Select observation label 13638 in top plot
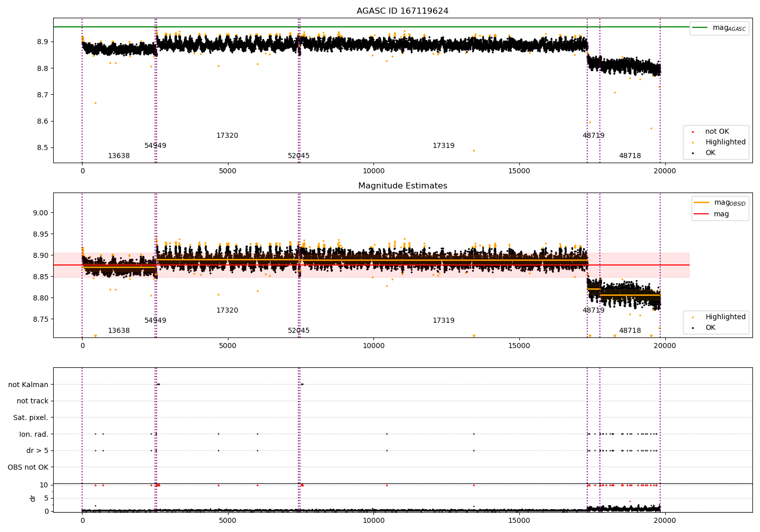The height and width of the screenshot is (532, 760). point(119,156)
